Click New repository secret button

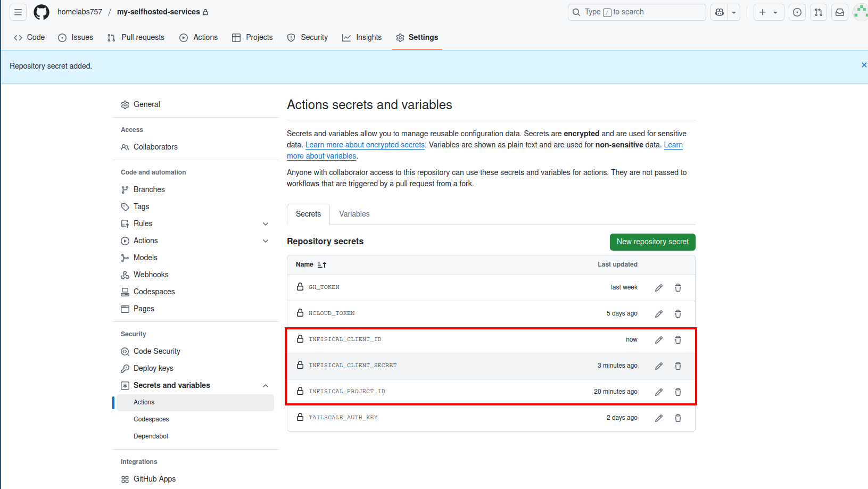652,242
